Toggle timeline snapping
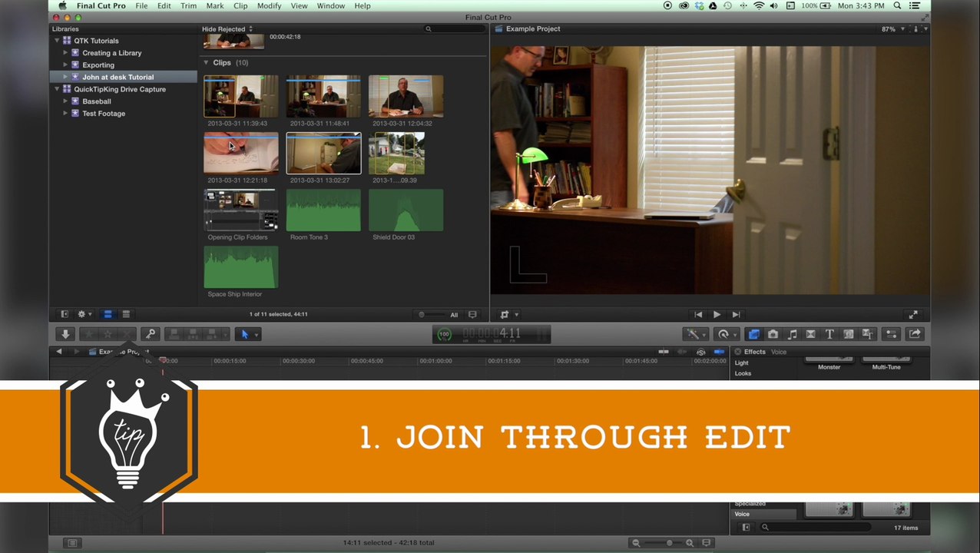980x553 pixels. coord(719,352)
